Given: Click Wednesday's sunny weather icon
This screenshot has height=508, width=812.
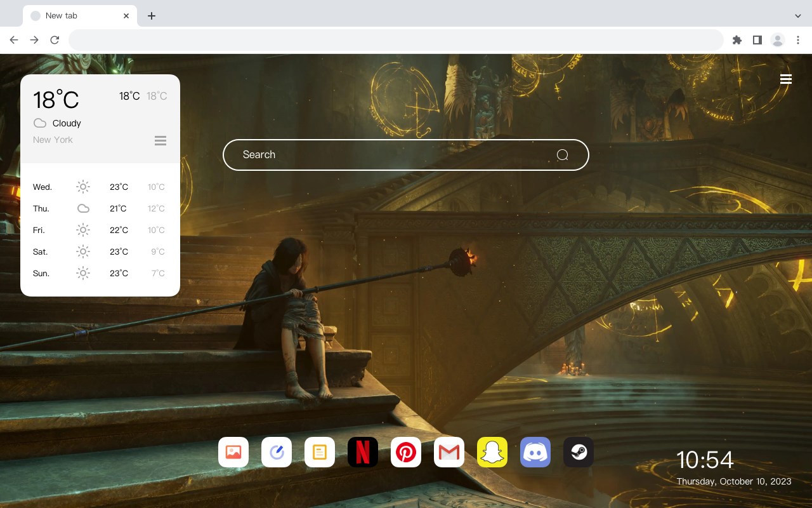Looking at the screenshot, I should 83,187.
